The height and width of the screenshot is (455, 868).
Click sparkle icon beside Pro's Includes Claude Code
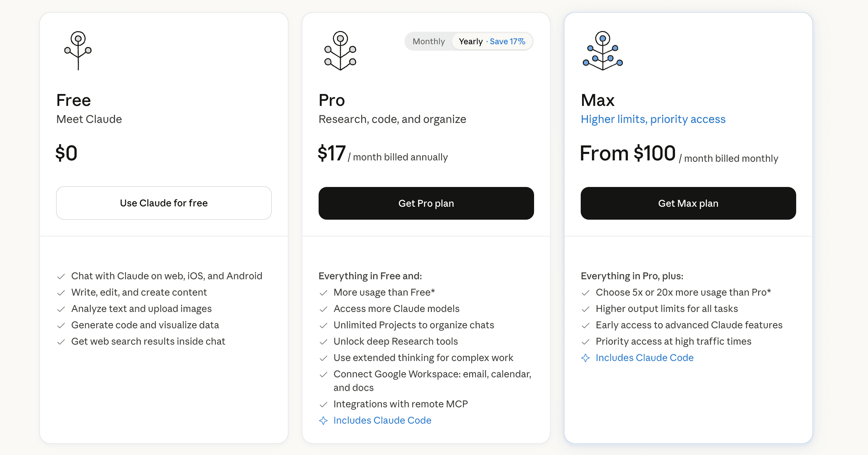(x=323, y=421)
